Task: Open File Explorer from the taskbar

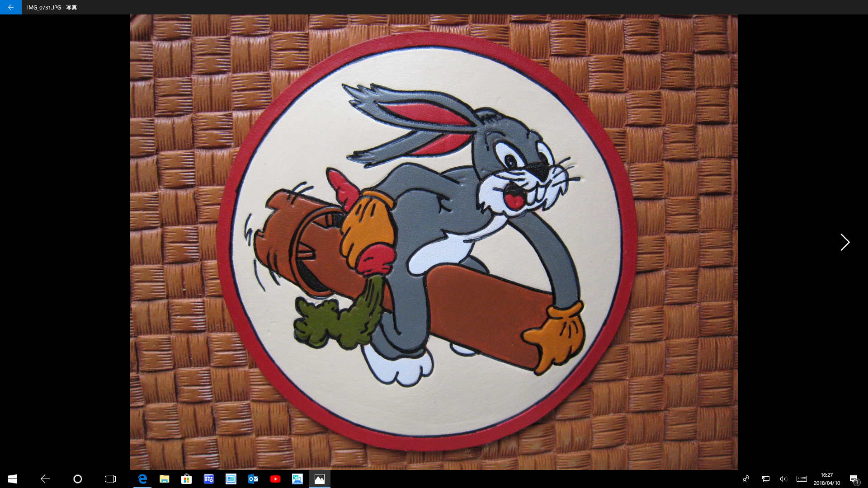Action: (x=164, y=479)
